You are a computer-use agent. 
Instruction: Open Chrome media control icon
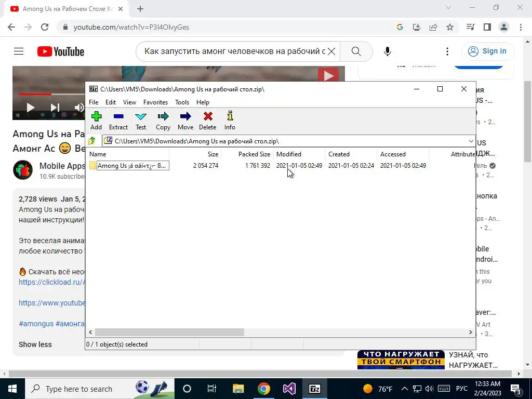click(x=470, y=27)
